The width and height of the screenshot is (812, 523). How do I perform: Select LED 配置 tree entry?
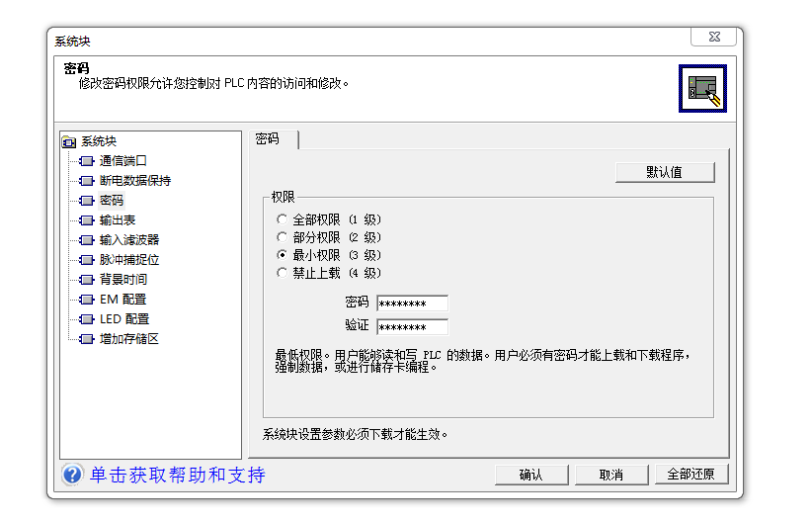(124, 319)
